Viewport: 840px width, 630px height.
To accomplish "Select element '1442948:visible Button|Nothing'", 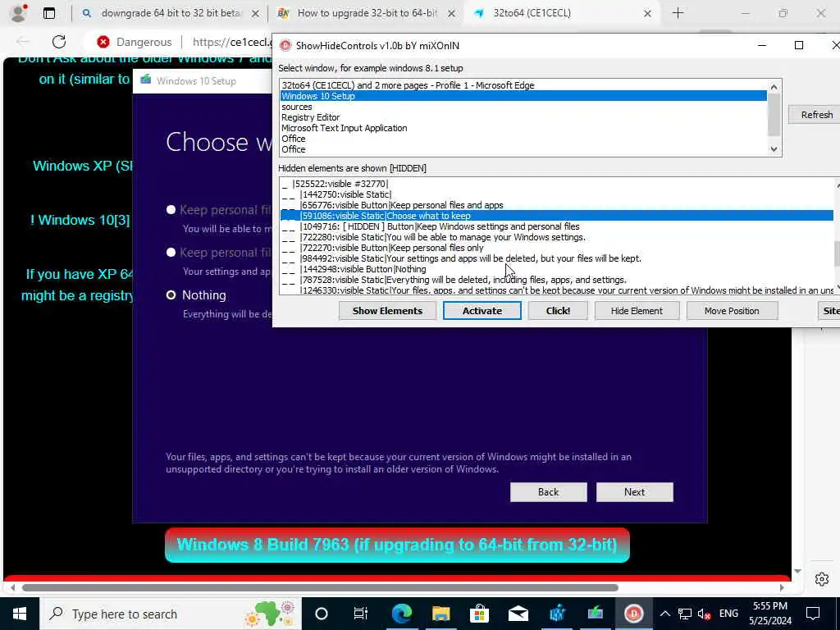I will tap(557, 269).
